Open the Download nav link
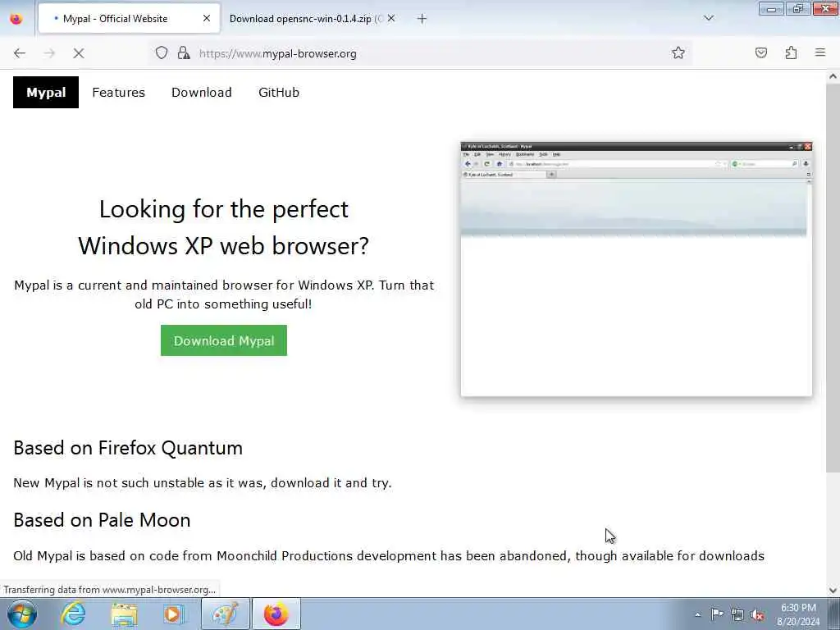The height and width of the screenshot is (630, 840). [202, 92]
